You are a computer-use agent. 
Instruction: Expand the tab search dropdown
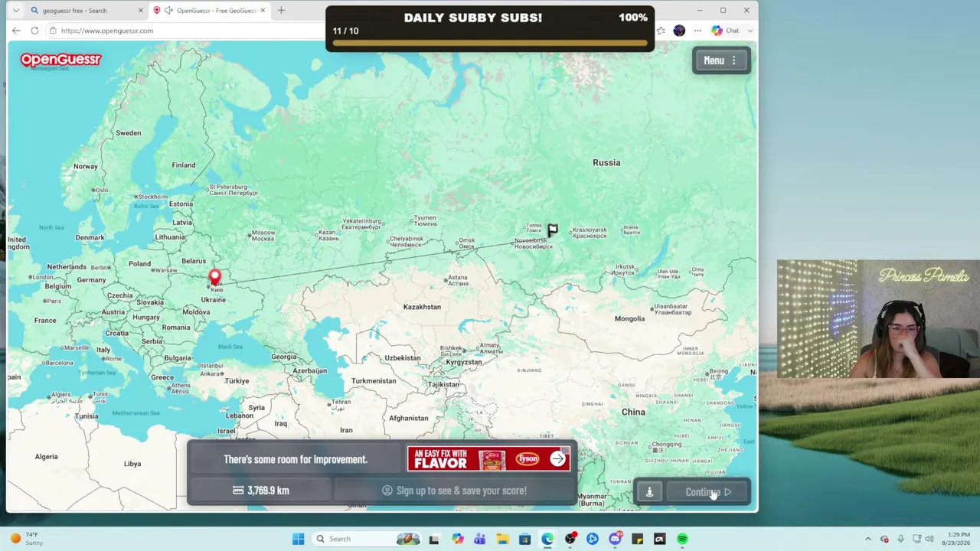pyautogui.click(x=15, y=11)
